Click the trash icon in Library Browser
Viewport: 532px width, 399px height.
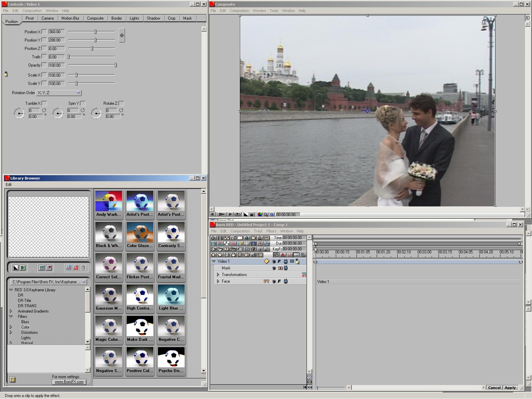(83, 268)
